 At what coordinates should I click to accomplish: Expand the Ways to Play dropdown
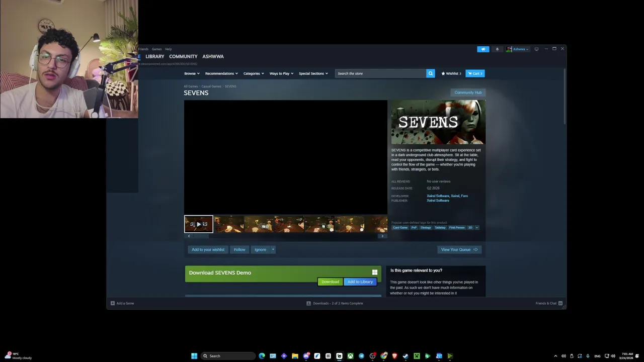point(281,73)
